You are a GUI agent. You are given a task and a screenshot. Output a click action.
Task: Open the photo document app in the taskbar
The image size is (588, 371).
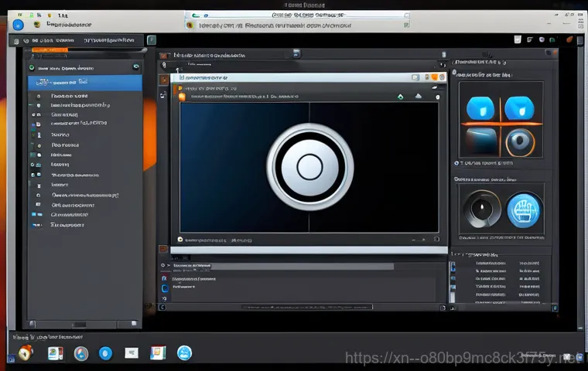56,353
